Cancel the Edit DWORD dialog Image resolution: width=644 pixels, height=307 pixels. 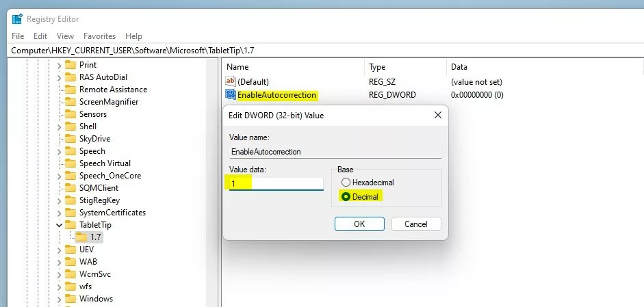[x=416, y=224]
